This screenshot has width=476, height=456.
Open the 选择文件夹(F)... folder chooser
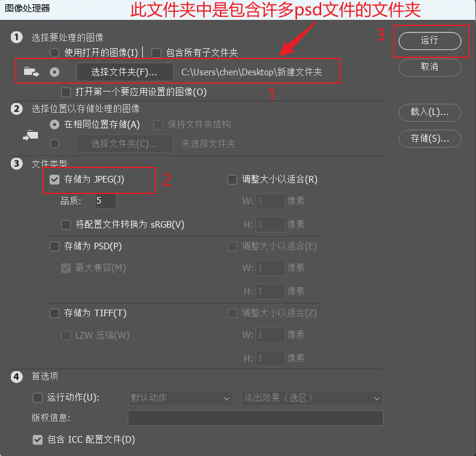125,72
